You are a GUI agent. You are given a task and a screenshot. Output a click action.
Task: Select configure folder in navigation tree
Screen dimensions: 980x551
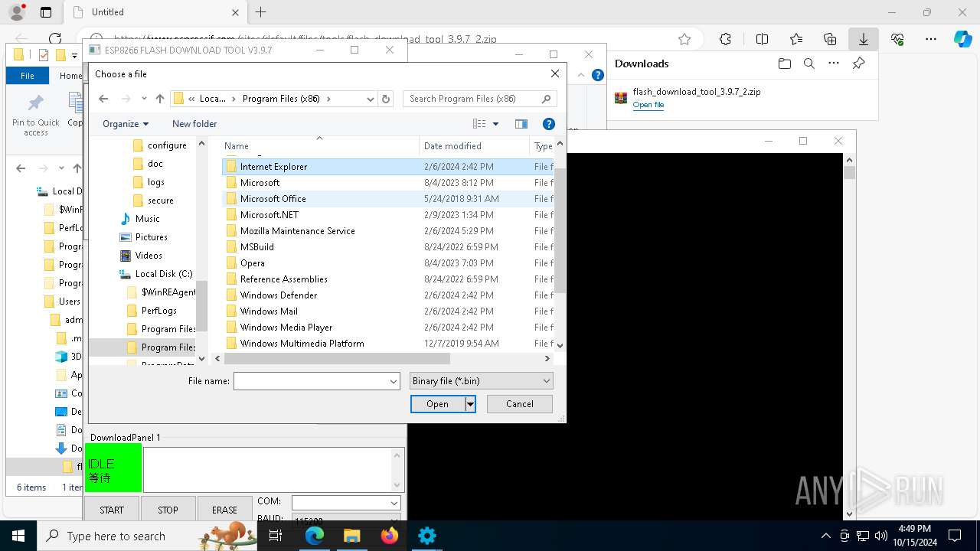coord(159,145)
